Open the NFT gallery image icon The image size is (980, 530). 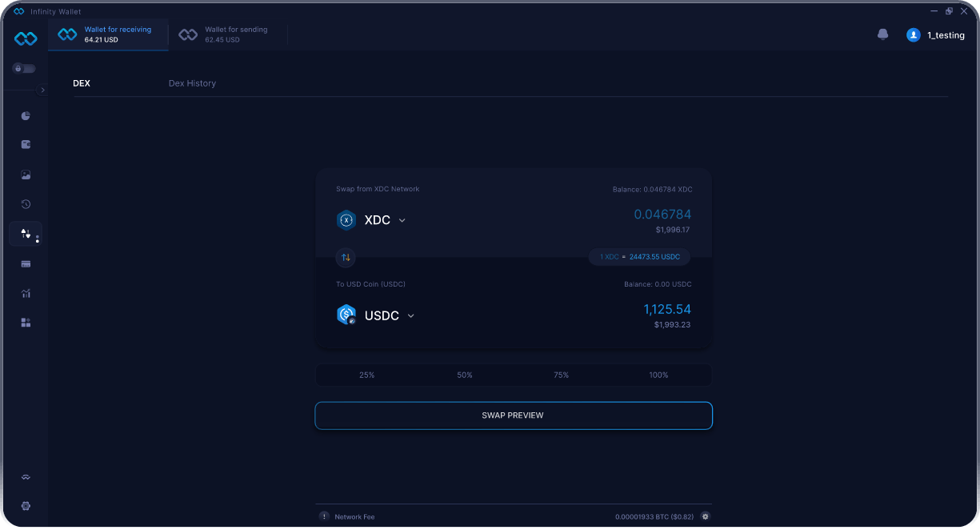26,175
